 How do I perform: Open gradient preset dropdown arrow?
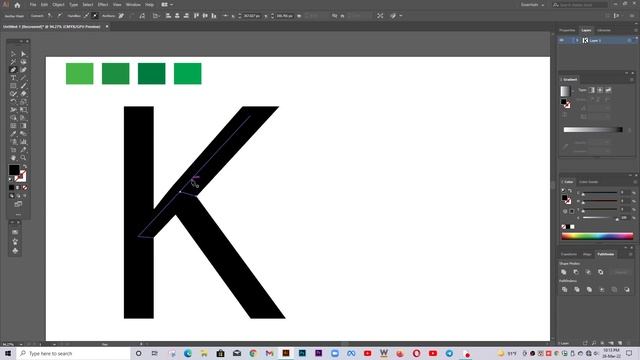click(x=573, y=91)
